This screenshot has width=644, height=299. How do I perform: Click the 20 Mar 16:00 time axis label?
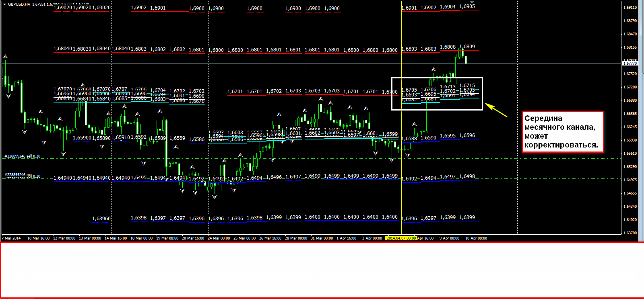pos(193,238)
